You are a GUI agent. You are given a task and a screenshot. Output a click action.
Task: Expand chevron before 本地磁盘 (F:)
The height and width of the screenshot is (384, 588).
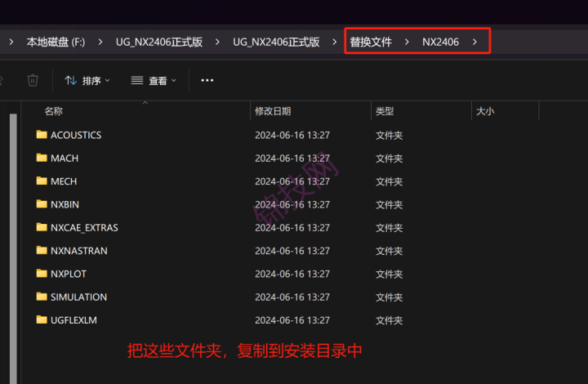[11, 42]
